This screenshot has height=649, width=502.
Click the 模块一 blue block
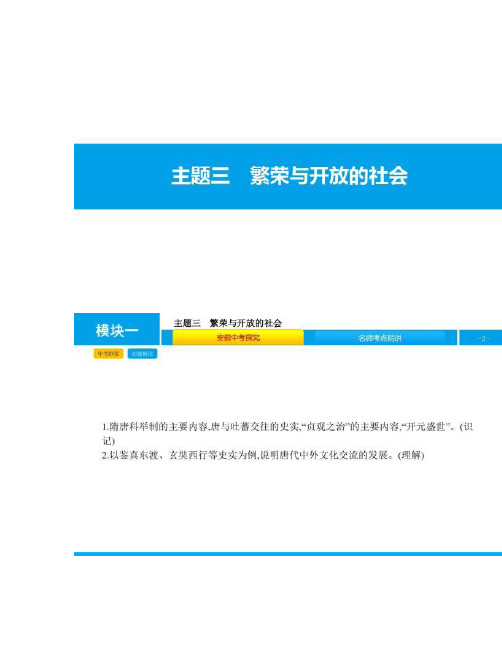[117, 329]
